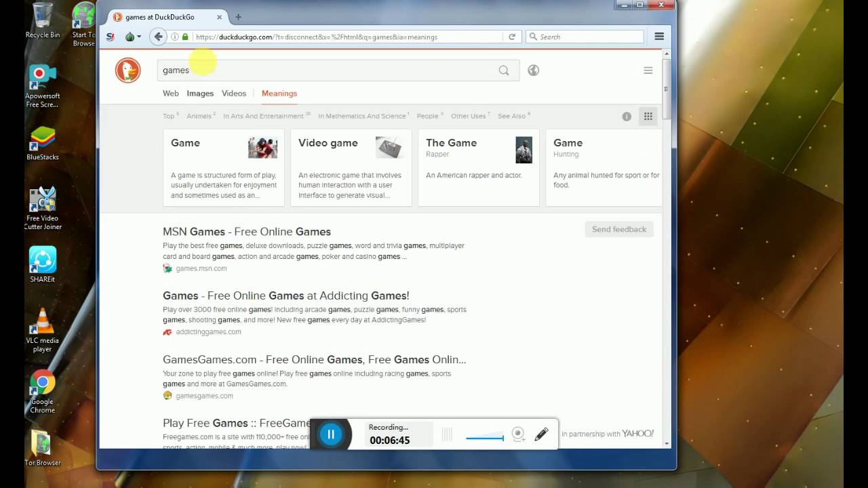Click the magnifier icon in DuckDuckGo search box
The image size is (868, 488).
(504, 70)
